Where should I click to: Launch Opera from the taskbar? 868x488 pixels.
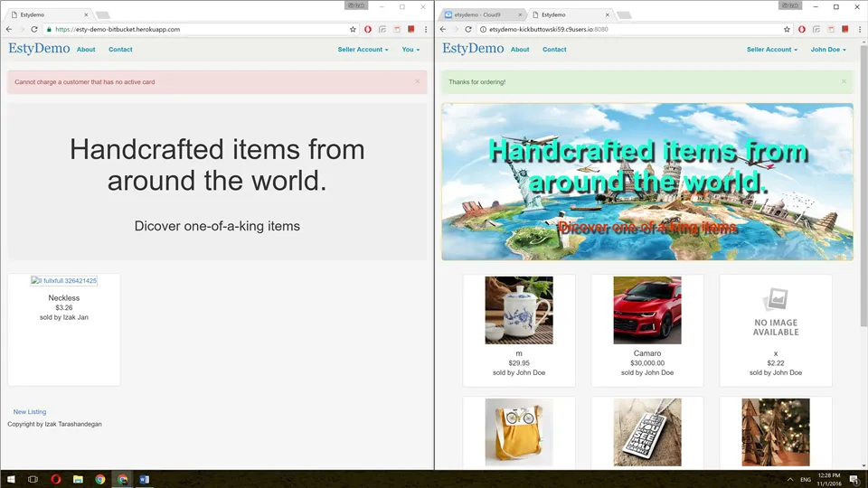[x=55, y=479]
